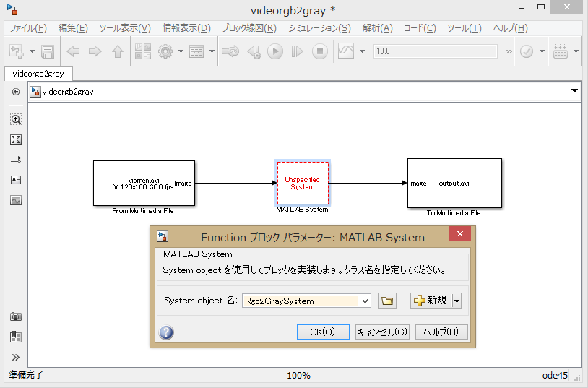Click the image insert icon in palette

(16, 200)
